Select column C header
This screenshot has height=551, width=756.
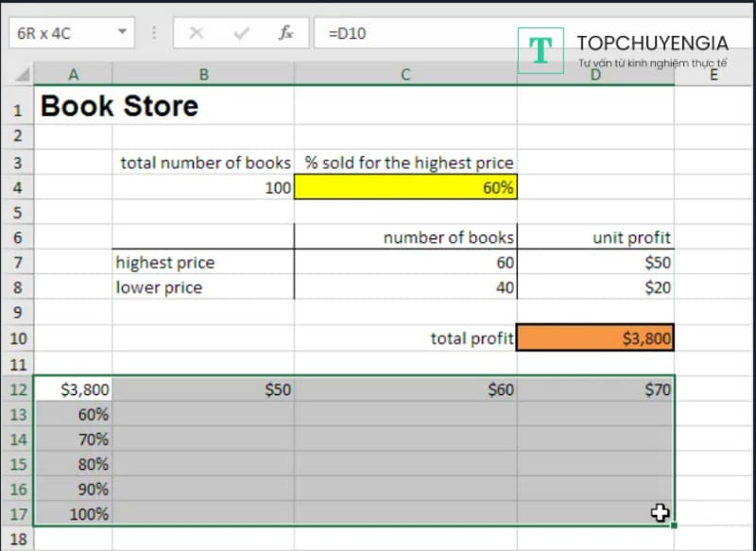[x=405, y=75]
